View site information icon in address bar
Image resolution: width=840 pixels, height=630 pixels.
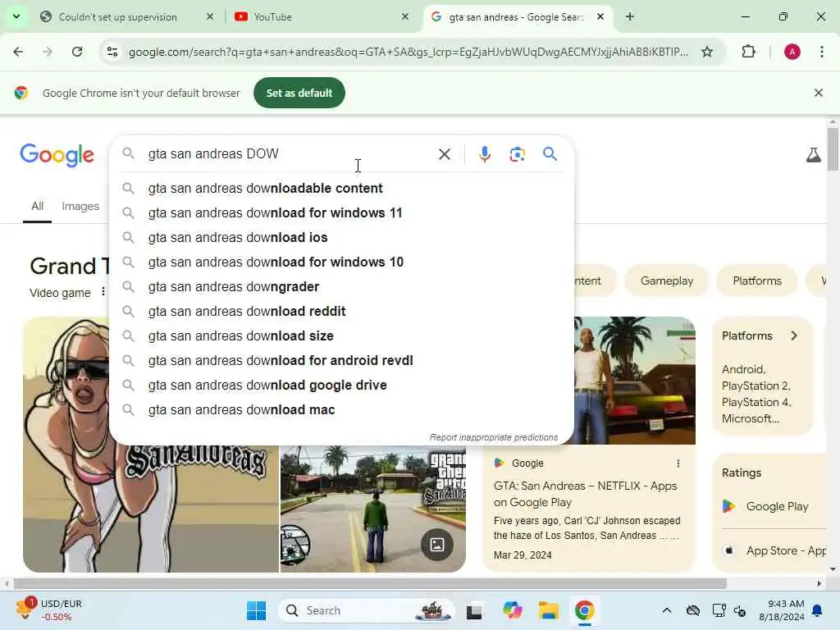pyautogui.click(x=112, y=52)
